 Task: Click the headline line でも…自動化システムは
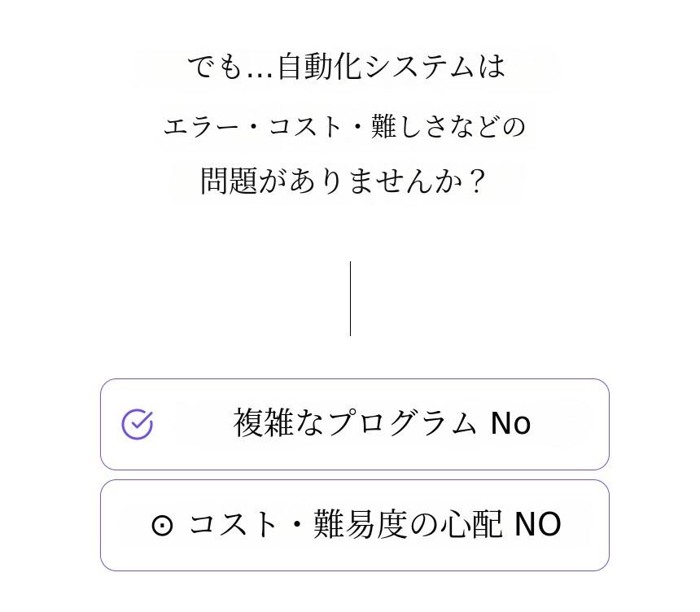click(x=346, y=67)
